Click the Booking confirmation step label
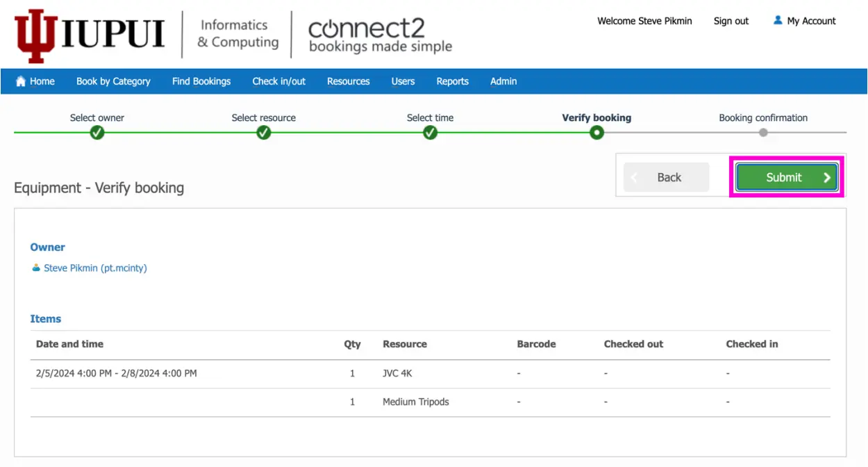Viewport: 868px width, 467px height. tap(763, 117)
